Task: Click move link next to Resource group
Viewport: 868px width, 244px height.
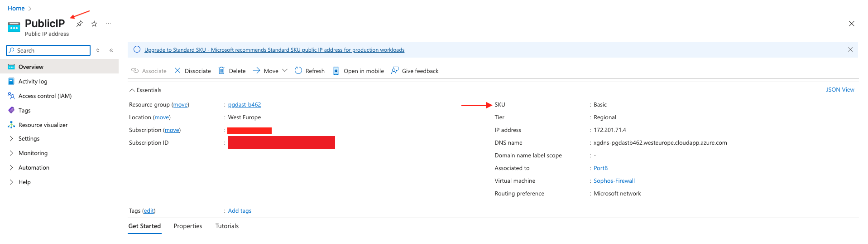Action: 180,104
